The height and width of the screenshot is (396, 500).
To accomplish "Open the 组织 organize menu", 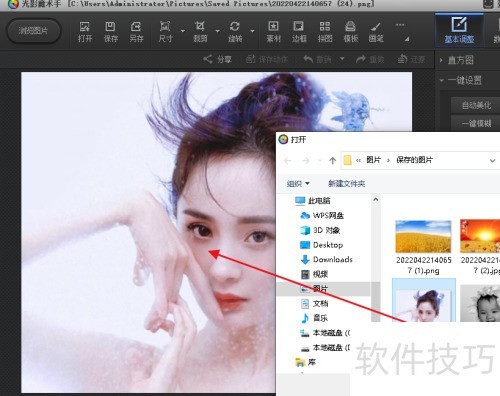I will [298, 183].
